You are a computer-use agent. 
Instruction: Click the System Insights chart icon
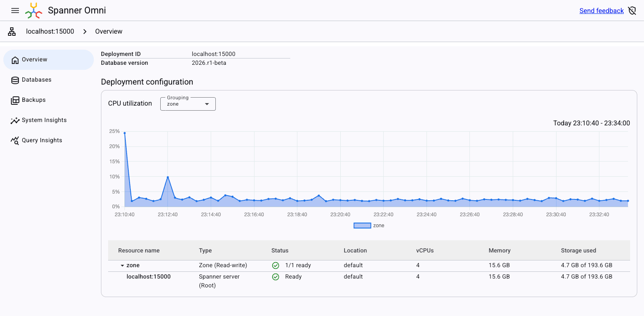pos(15,120)
